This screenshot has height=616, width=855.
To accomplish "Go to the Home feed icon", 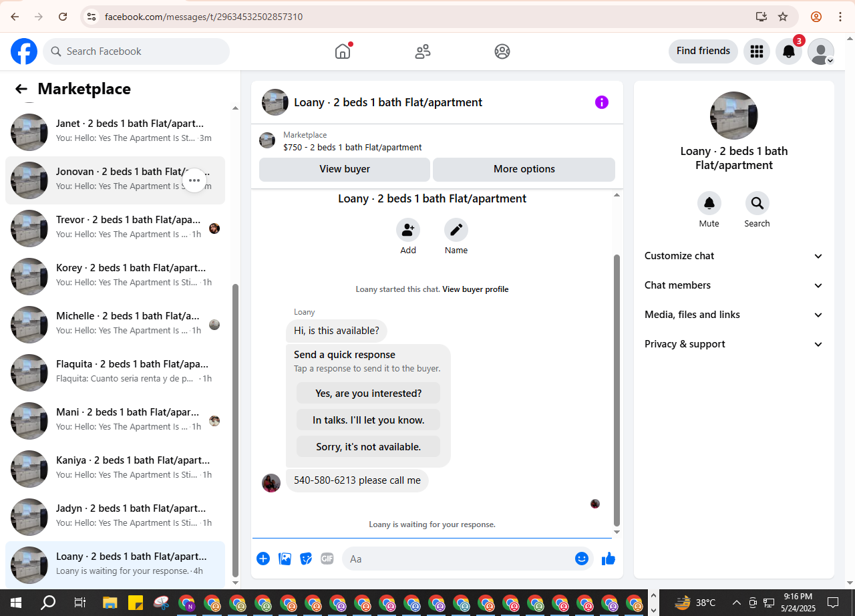I will tap(343, 51).
